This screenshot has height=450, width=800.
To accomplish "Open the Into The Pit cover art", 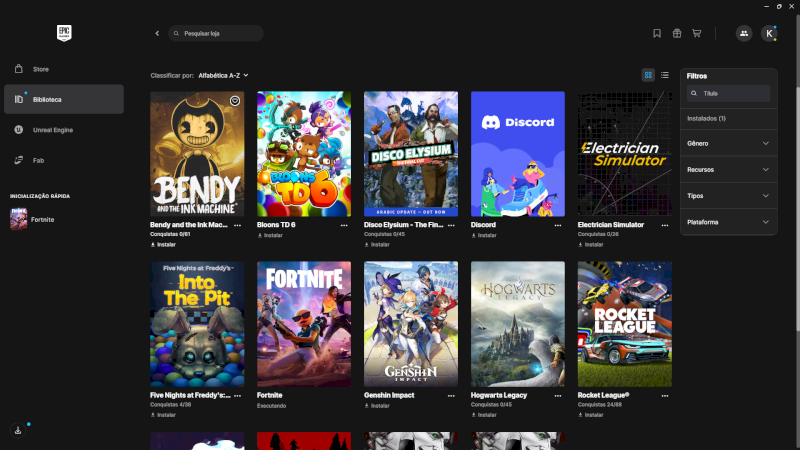I will coord(197,324).
